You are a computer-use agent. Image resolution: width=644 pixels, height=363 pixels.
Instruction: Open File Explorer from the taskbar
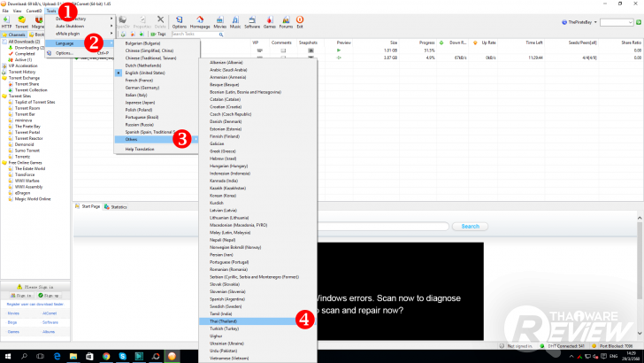click(73, 356)
